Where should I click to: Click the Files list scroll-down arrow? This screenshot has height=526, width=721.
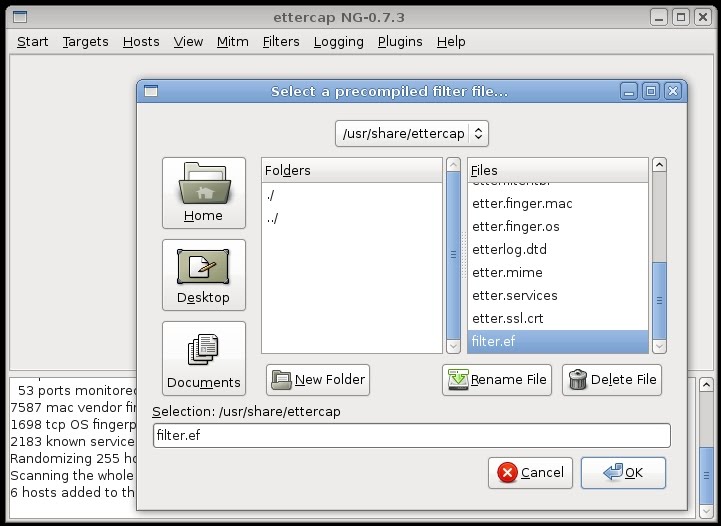pyautogui.click(x=659, y=346)
